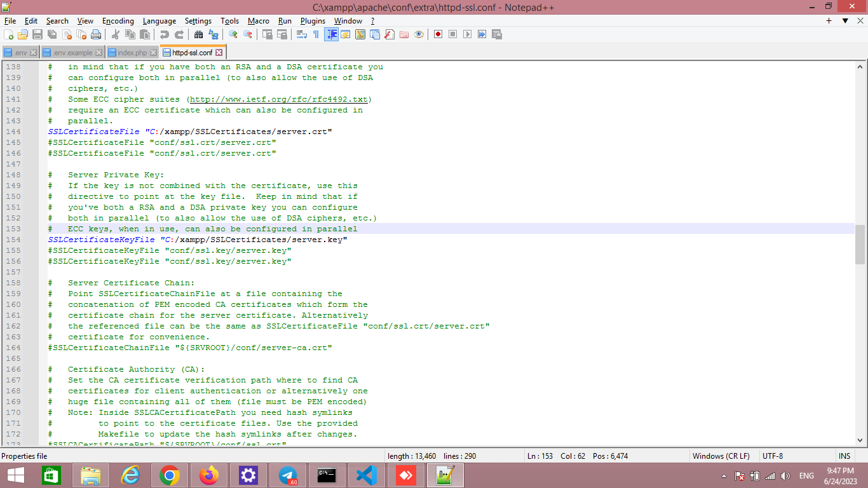868x488 pixels.
Task: Undo the last change via toolbar
Action: pos(164,34)
